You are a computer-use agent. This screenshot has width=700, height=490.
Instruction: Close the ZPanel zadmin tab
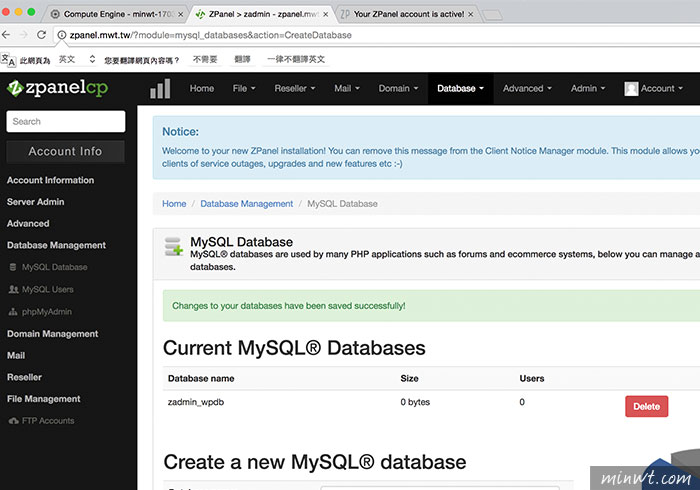(325, 14)
